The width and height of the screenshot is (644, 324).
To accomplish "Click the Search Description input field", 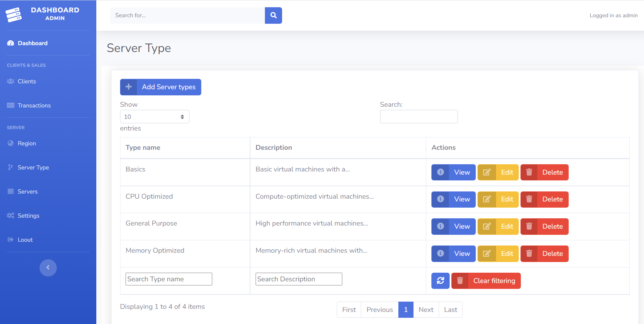I will (298, 279).
